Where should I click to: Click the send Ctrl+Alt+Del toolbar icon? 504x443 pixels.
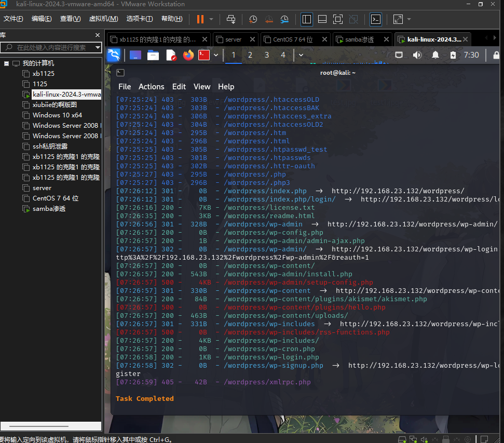[x=231, y=19]
